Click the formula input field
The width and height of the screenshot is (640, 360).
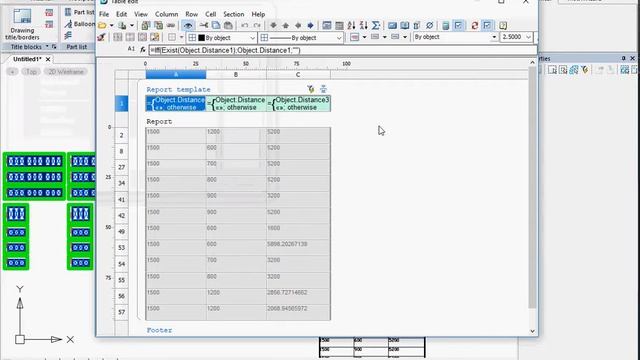342,50
